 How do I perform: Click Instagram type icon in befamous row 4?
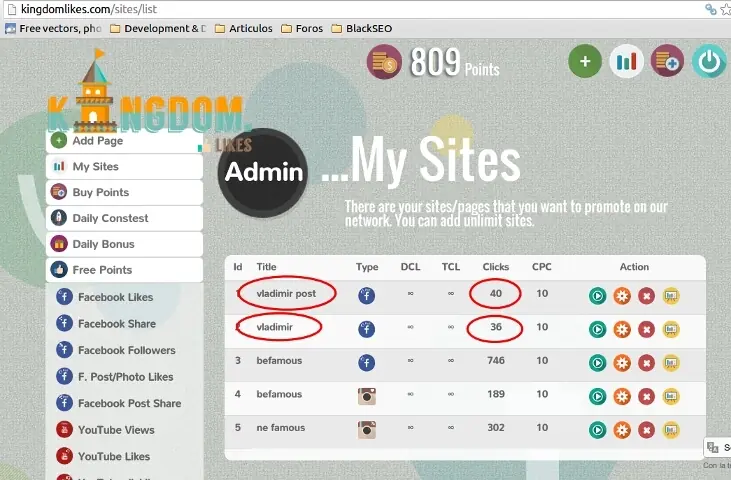click(366, 396)
